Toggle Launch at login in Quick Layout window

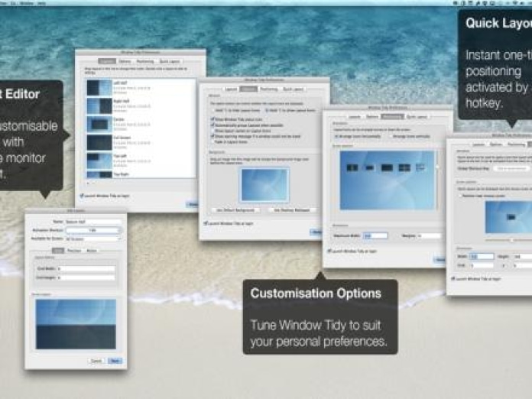(453, 278)
